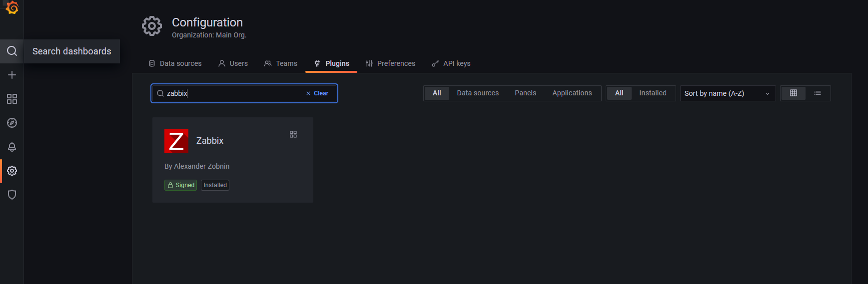Open the Preferences tab

point(391,63)
